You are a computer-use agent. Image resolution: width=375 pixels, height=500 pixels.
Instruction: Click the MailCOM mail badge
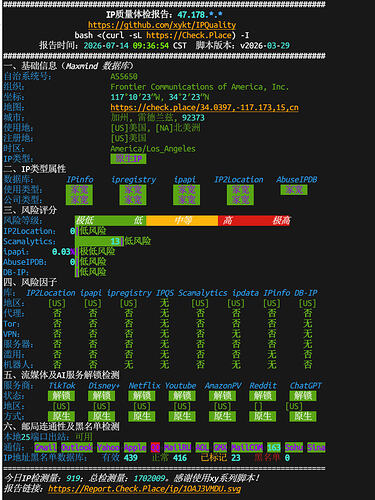pyautogui.click(x=247, y=447)
